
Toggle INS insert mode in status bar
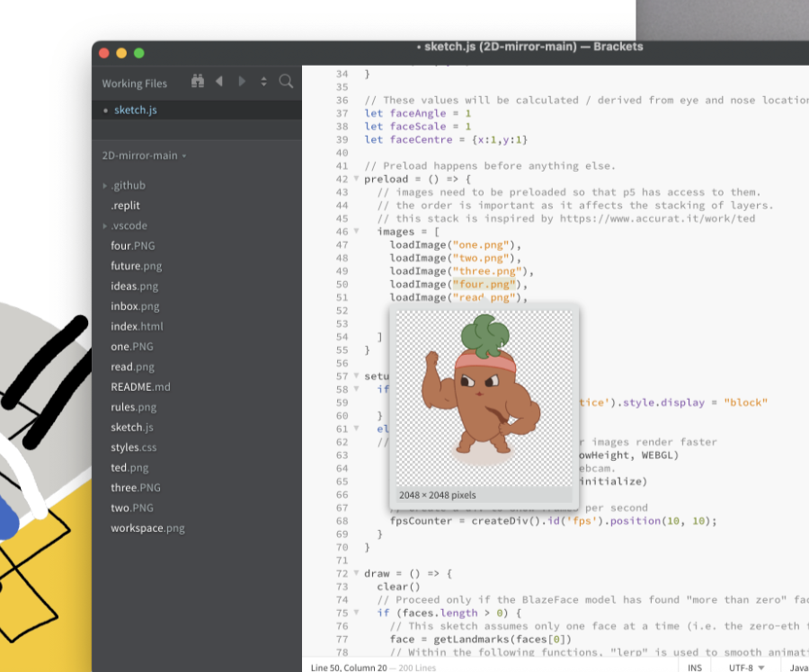pos(695,667)
